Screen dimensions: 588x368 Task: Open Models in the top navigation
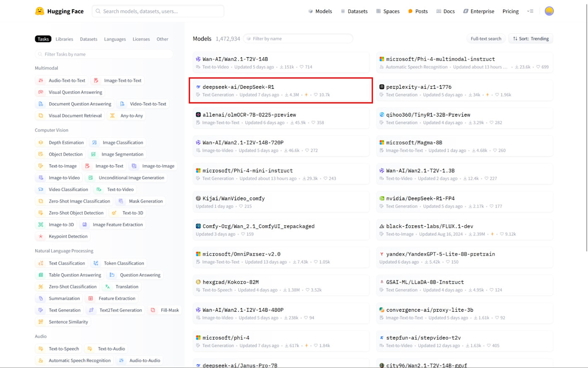pos(320,11)
